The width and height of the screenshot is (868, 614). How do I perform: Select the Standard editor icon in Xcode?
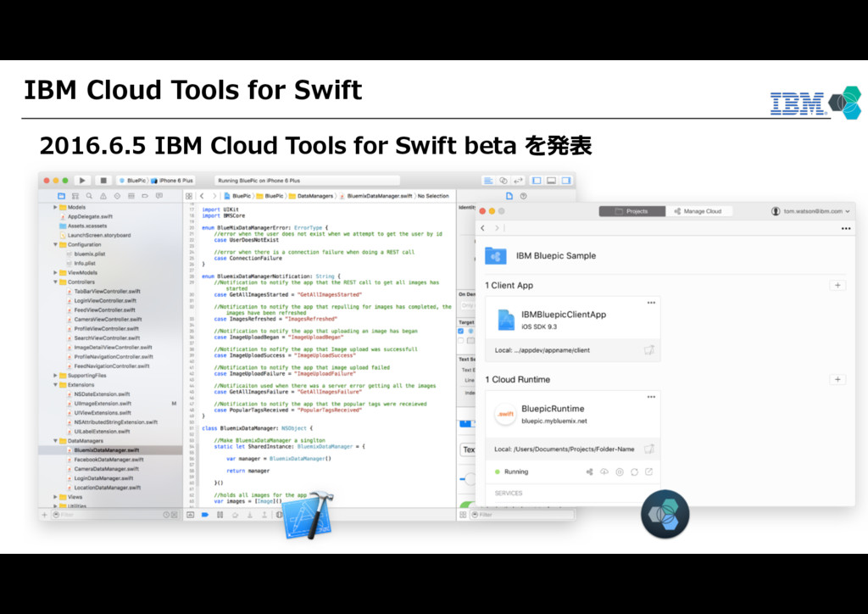point(488,181)
